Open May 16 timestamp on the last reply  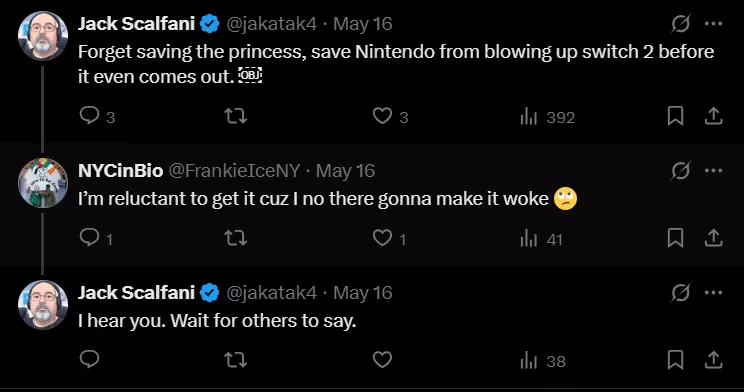click(x=363, y=293)
